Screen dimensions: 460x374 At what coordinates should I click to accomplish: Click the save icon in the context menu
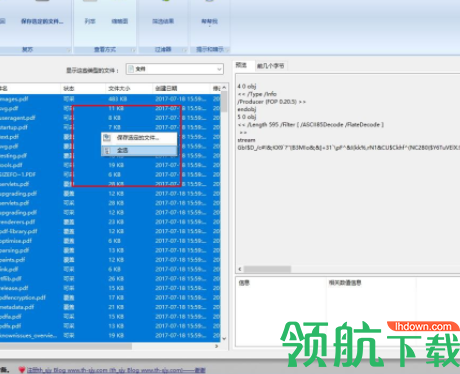[x=107, y=138]
